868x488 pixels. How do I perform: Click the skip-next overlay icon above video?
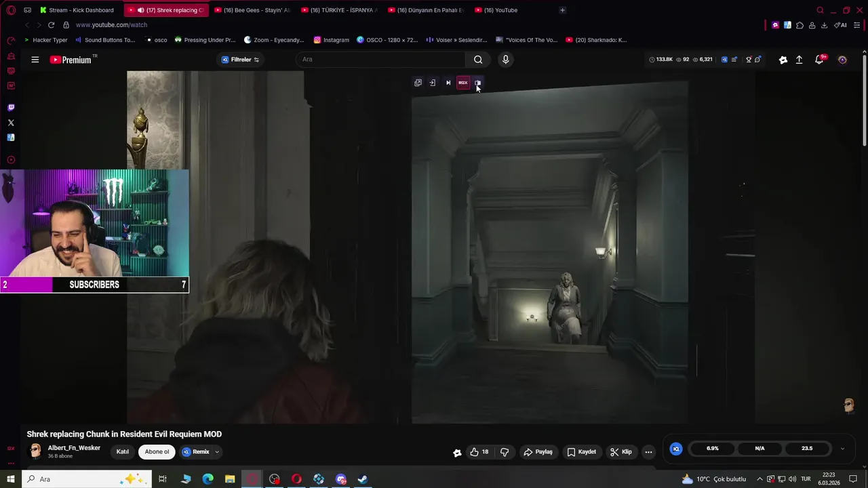pos(448,83)
